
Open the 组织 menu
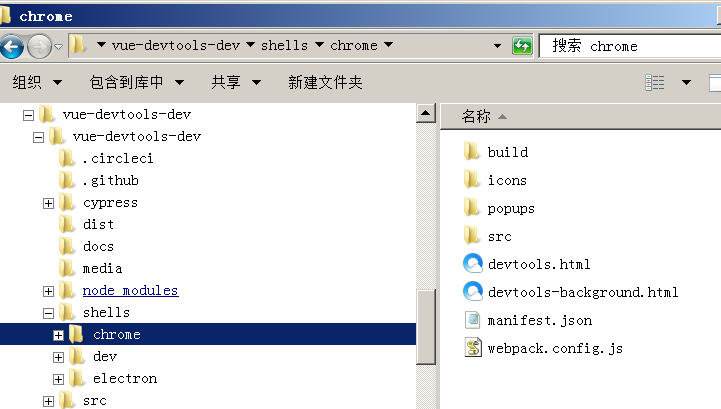click(x=37, y=83)
